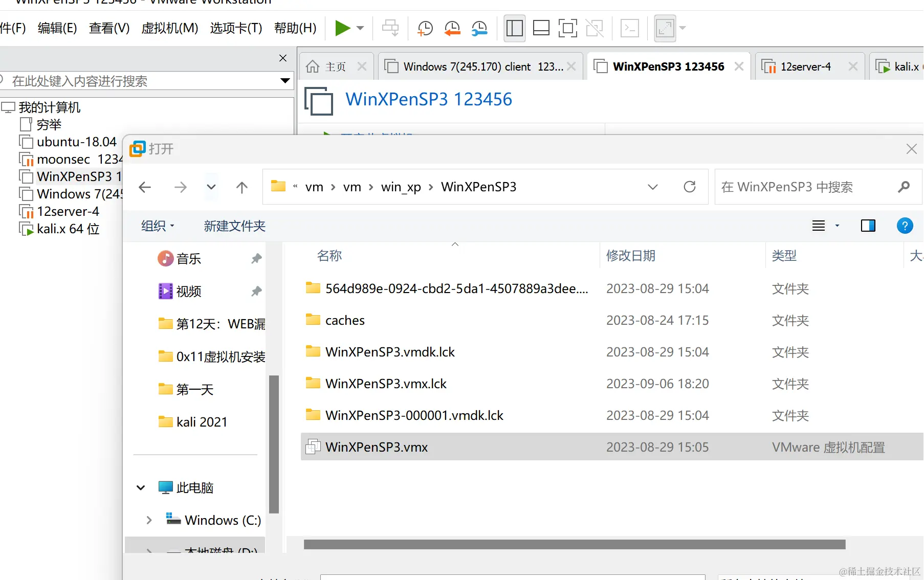Toggle Unity mode icon
924x580 pixels.
[x=595, y=28]
